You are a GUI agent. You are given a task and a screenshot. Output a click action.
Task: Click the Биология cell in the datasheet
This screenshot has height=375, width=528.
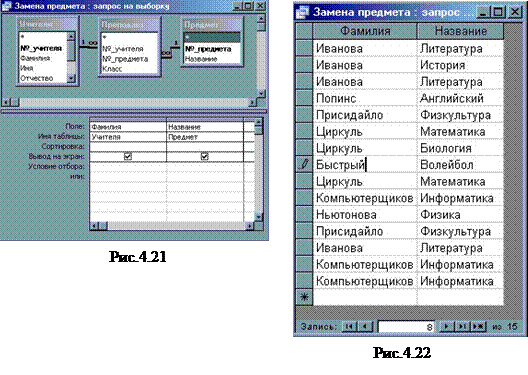[460, 148]
